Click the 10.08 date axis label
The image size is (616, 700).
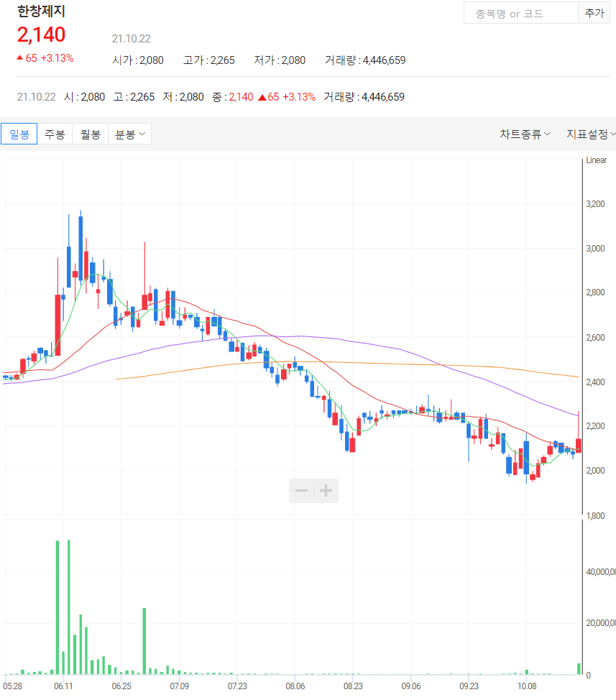coord(527,686)
